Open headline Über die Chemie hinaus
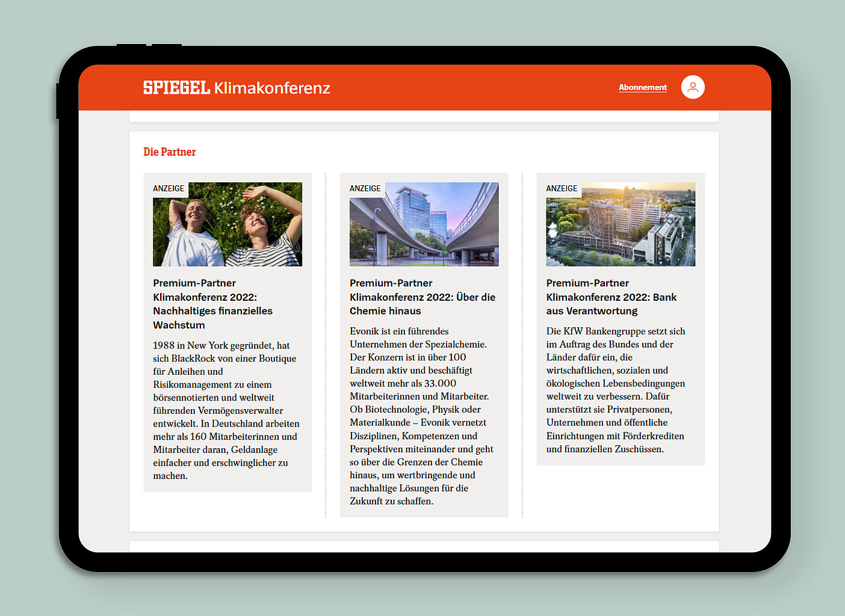Image resolution: width=845 pixels, height=616 pixels. click(x=422, y=297)
